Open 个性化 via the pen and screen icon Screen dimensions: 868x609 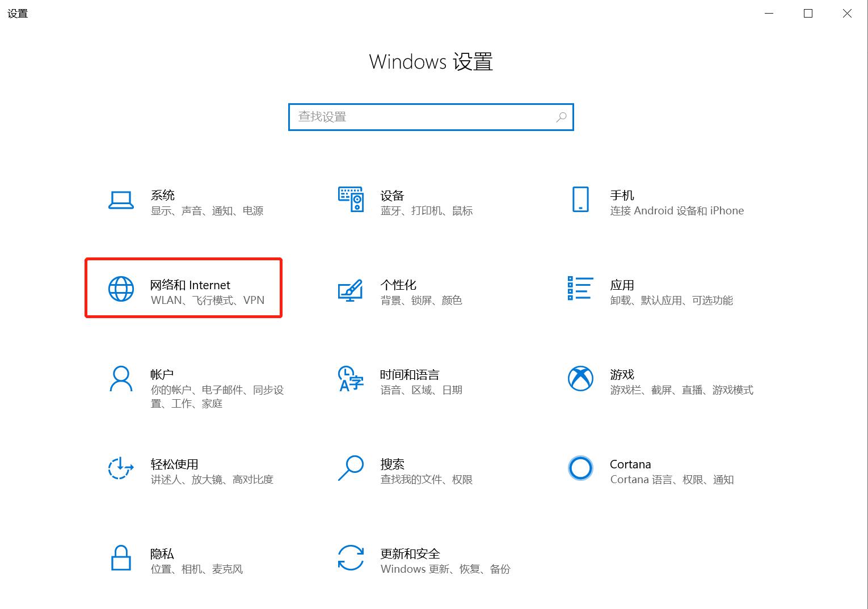pos(351,291)
